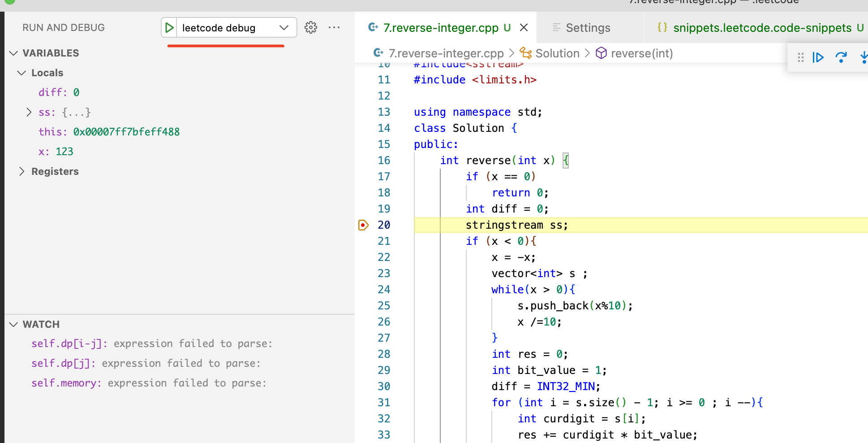
Task: Click the C++ file icon in breadcrumb
Action: pyautogui.click(x=378, y=53)
